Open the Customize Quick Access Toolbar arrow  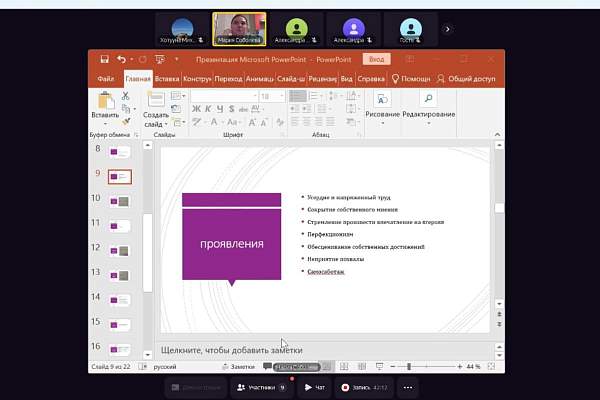176,59
